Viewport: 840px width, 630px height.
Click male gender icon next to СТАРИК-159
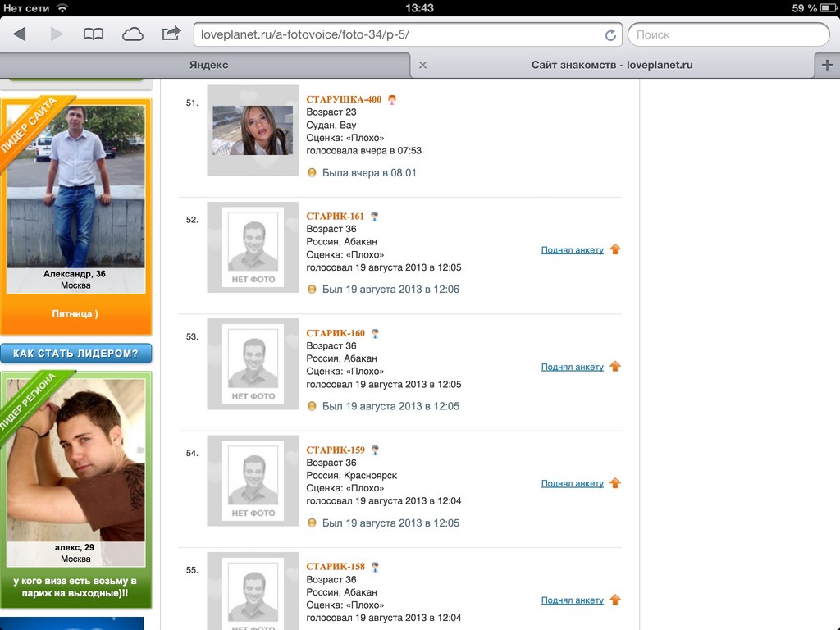(375, 450)
